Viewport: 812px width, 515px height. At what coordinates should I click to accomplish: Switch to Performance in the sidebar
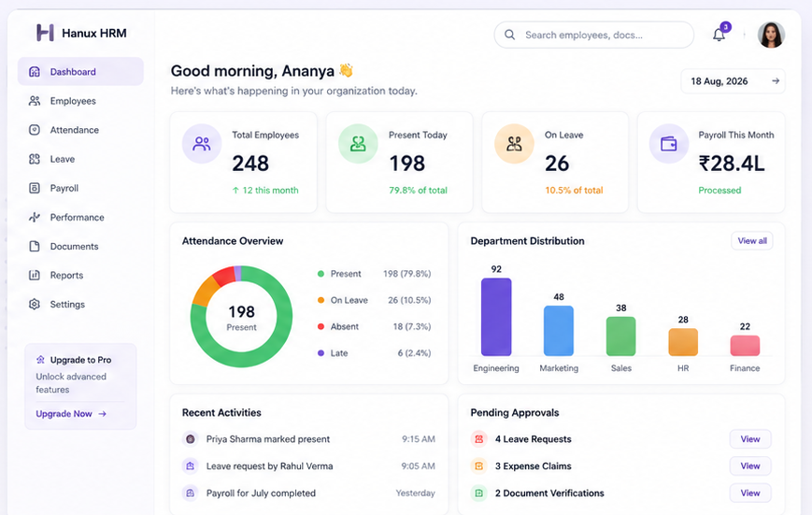80,217
